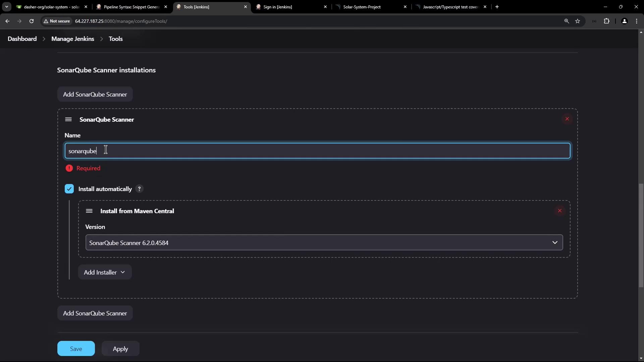Uncheck Install automatically checkbox
The image size is (644, 362).
click(x=69, y=189)
